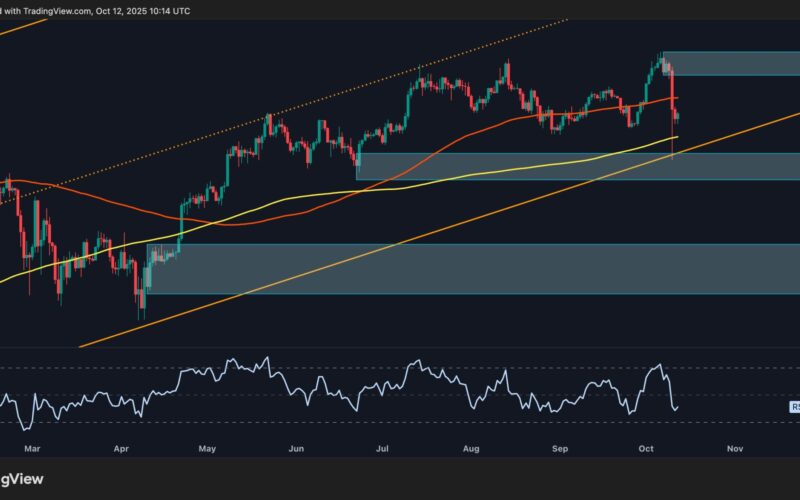The height and width of the screenshot is (500, 800).
Task: Select the RSI label on the right edge
Action: [x=794, y=408]
